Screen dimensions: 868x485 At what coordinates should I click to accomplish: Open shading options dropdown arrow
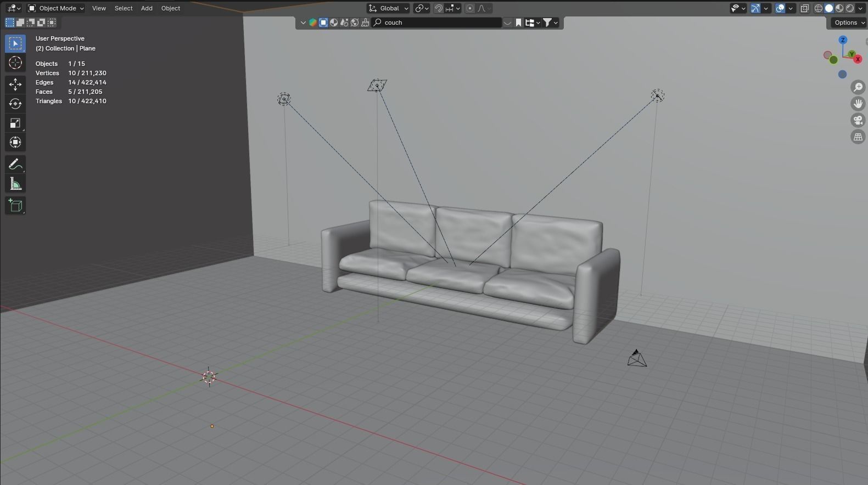pyautogui.click(x=860, y=8)
